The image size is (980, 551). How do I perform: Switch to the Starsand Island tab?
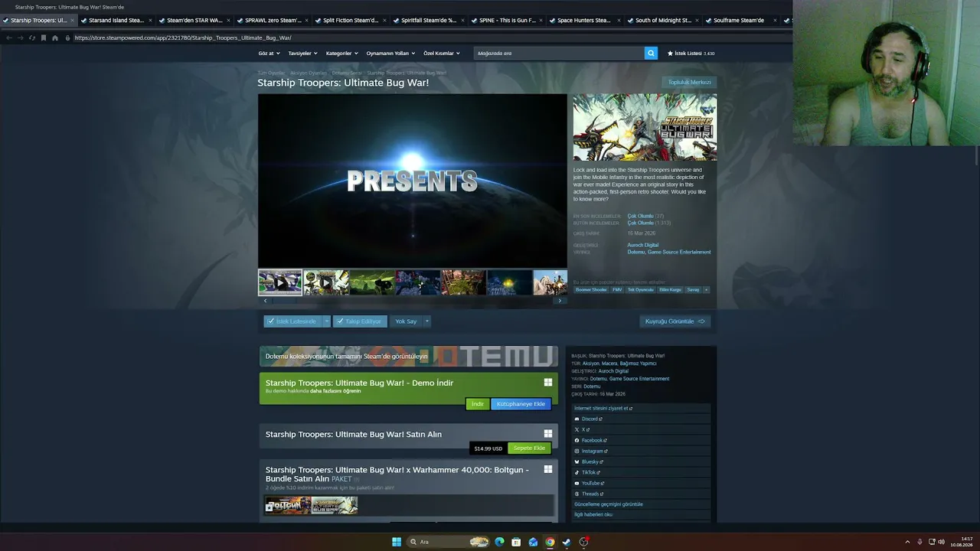[116, 21]
